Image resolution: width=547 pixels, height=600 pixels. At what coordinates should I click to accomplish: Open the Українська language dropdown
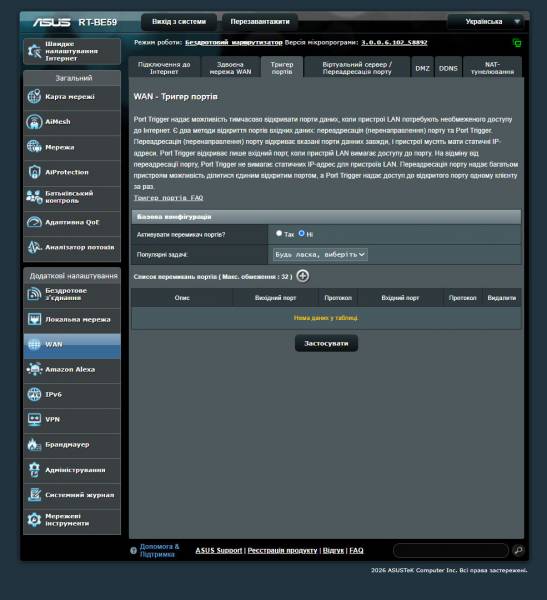click(487, 22)
